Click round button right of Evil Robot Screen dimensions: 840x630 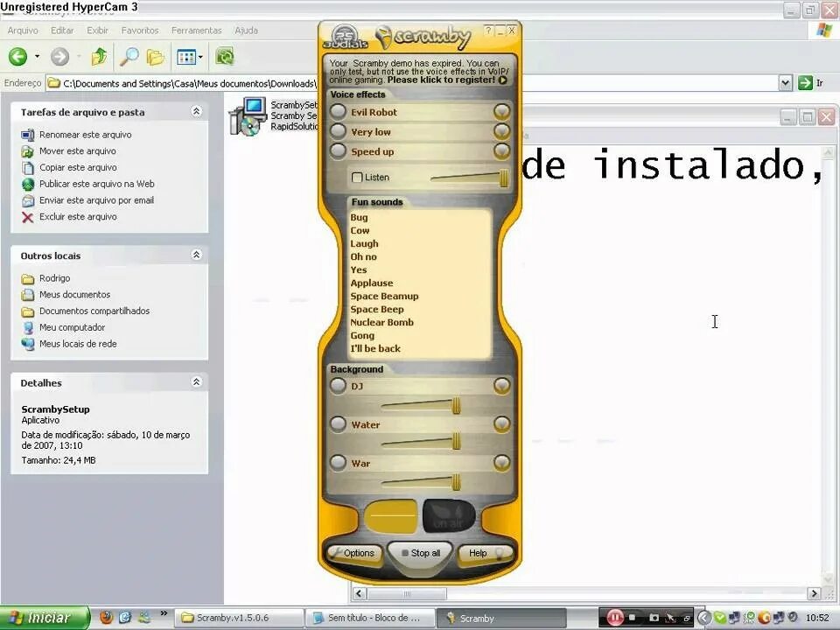(502, 111)
